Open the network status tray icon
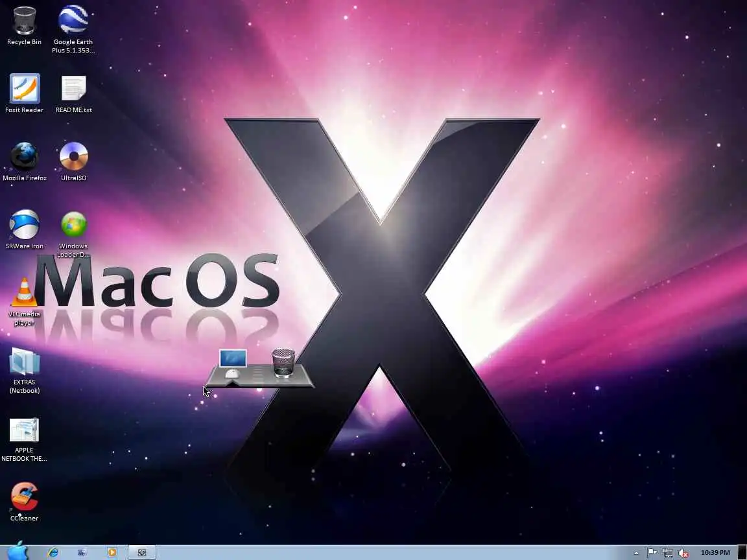The height and width of the screenshot is (560, 747). (668, 553)
